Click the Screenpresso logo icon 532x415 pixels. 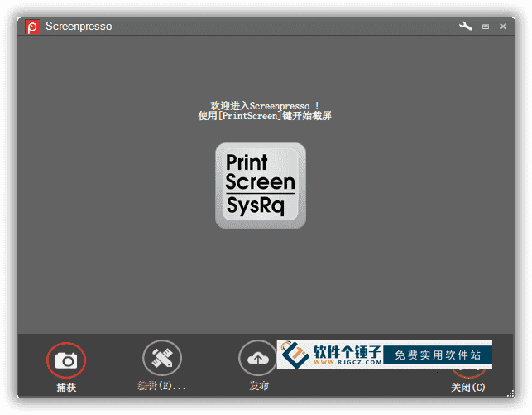(32, 27)
